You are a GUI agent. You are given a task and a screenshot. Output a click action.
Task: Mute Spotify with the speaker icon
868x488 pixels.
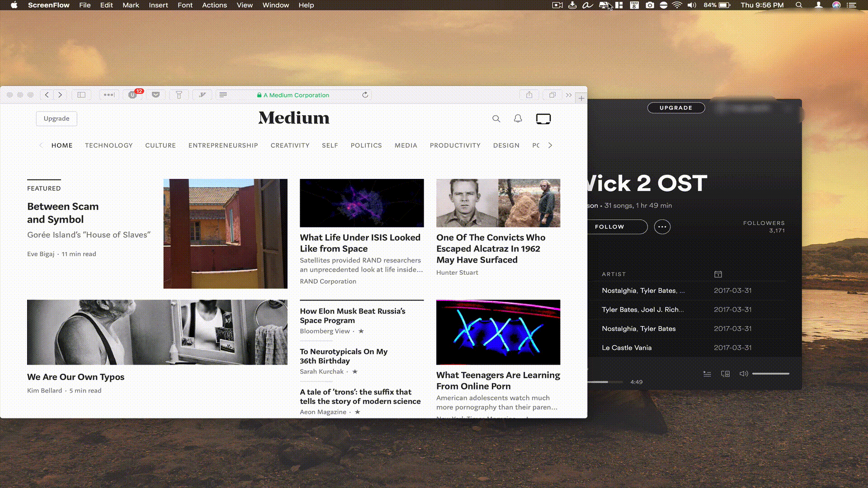click(743, 374)
